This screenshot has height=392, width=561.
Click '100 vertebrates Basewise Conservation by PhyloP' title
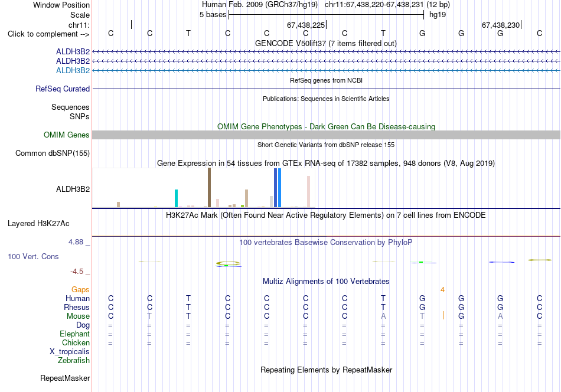[326, 242]
